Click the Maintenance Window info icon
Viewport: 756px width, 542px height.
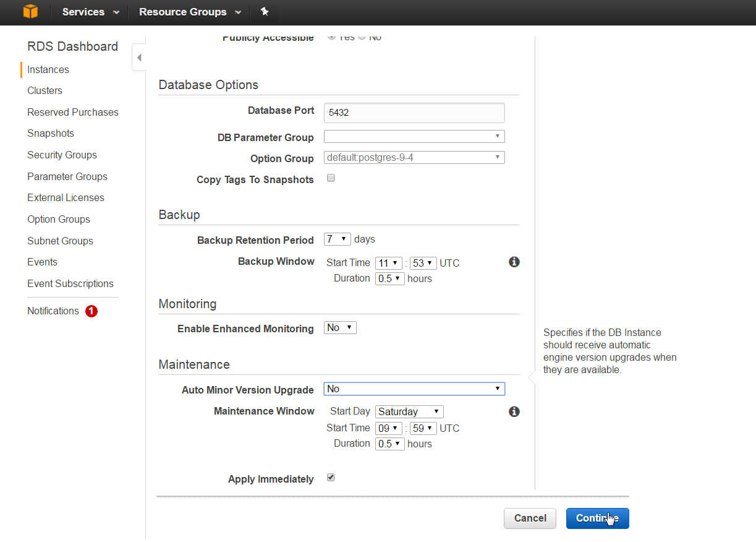click(x=514, y=411)
